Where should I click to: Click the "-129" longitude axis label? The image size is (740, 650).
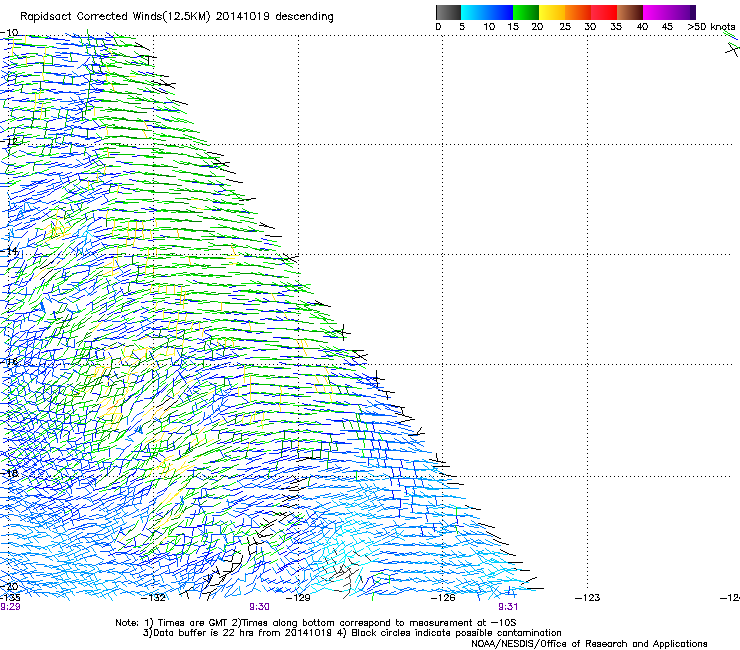pyautogui.click(x=298, y=598)
